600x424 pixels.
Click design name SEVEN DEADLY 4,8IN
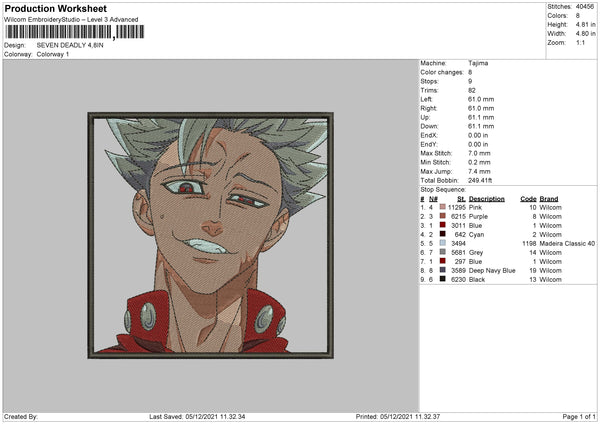(70, 45)
